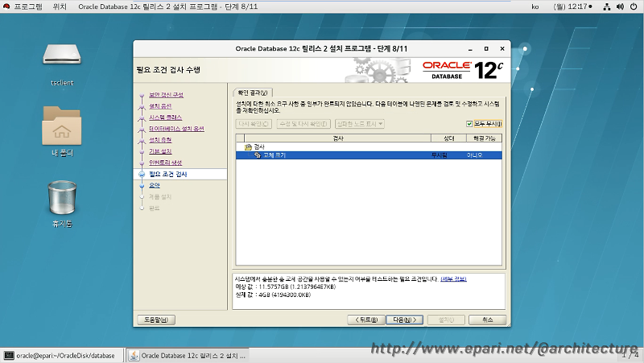Open the clock showing (월) 12:17
644x363 pixels.
click(572, 6)
